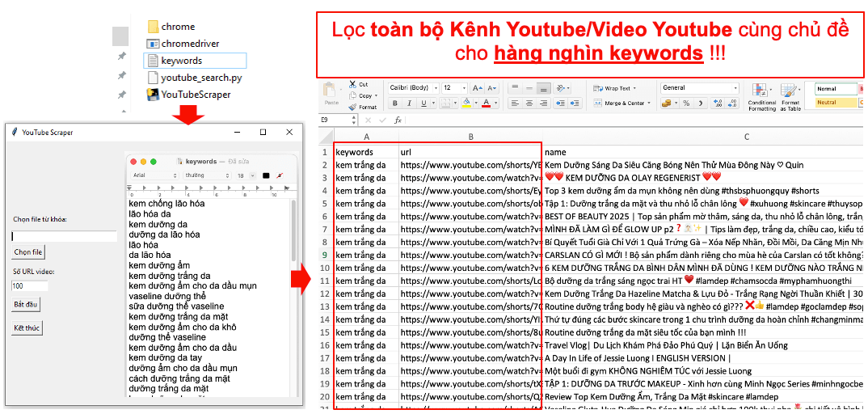The width and height of the screenshot is (868, 414).
Task: Click the red font color A icon
Action: click(x=486, y=103)
